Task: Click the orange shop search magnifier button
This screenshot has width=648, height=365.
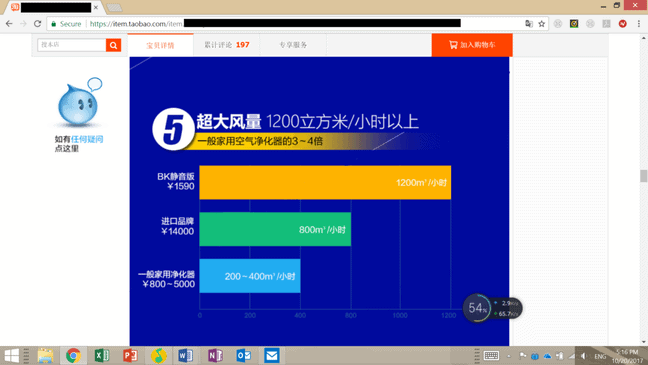Action: click(113, 45)
